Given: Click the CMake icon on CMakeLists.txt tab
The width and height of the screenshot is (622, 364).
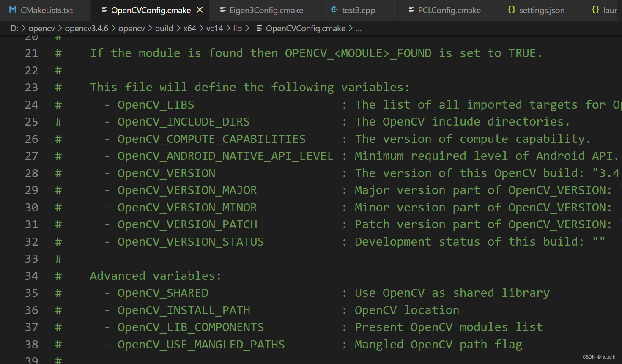Looking at the screenshot, I should click(13, 11).
